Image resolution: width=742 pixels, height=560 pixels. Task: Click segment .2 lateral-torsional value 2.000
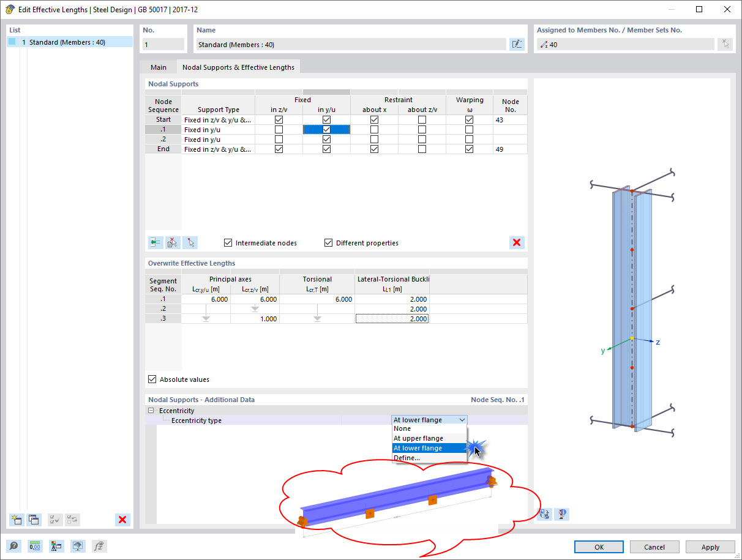tap(392, 309)
